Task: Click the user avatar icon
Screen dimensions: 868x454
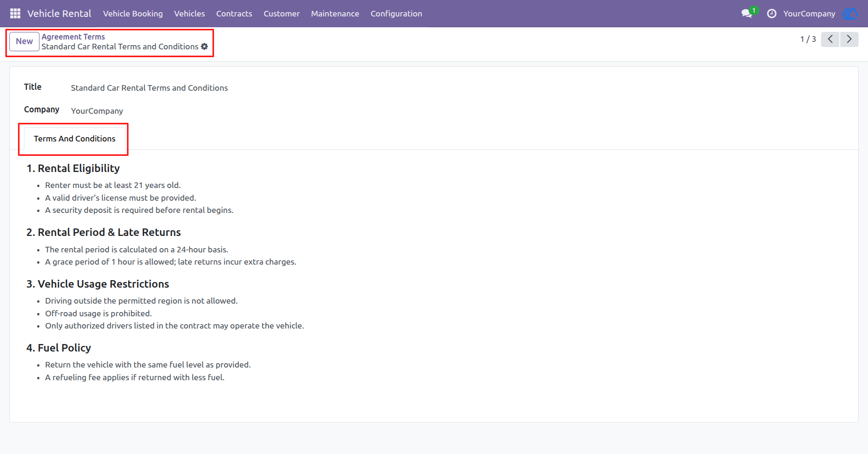Action: pyautogui.click(x=851, y=14)
